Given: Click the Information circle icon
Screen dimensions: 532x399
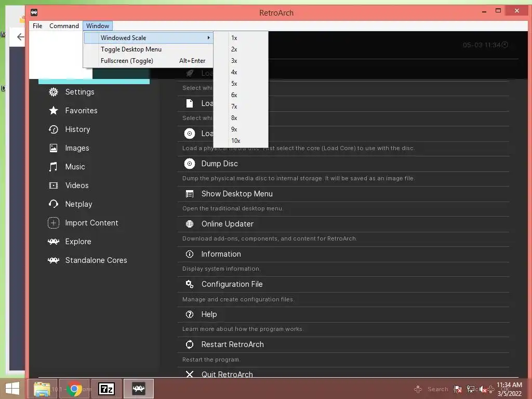Looking at the screenshot, I should click(x=190, y=254).
